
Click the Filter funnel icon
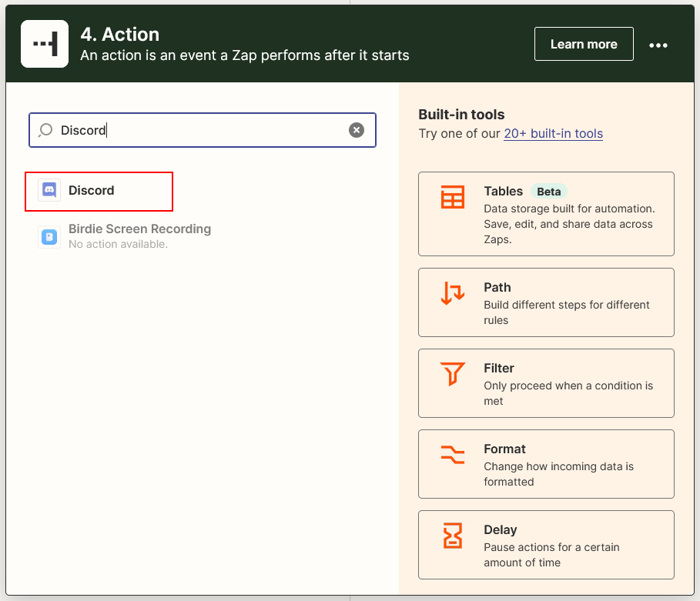click(x=453, y=374)
